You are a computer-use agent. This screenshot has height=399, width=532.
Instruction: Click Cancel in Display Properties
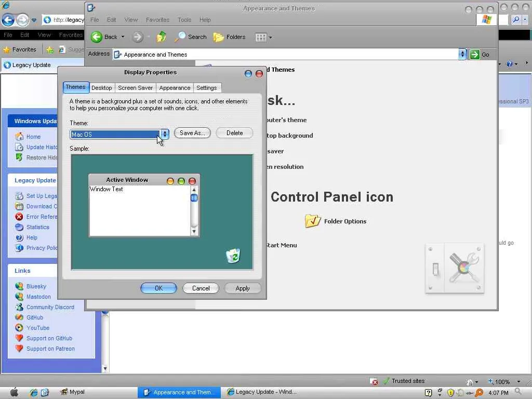(201, 288)
